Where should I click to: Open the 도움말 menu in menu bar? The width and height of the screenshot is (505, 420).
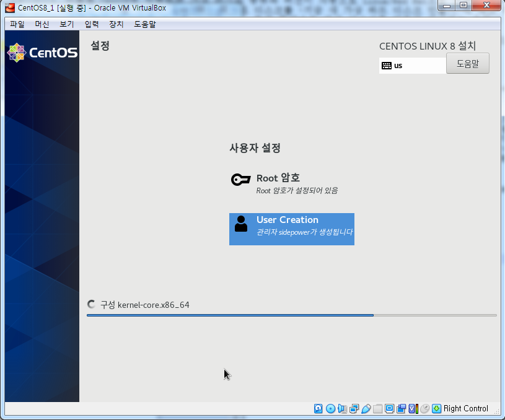coord(145,24)
